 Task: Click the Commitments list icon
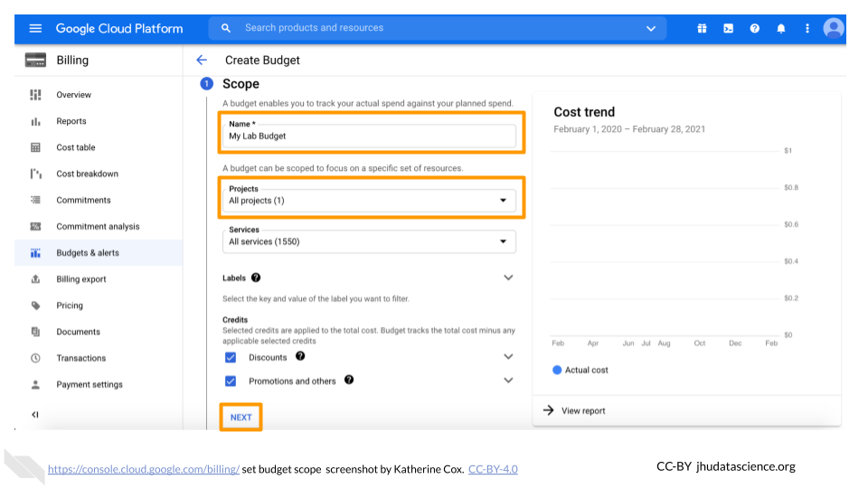[x=35, y=200]
